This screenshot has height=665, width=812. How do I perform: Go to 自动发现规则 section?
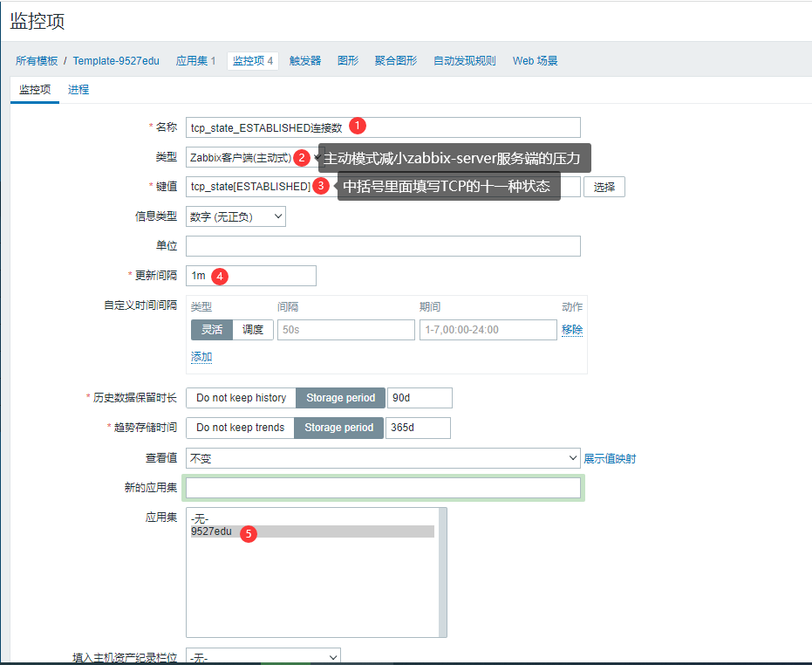tap(465, 61)
